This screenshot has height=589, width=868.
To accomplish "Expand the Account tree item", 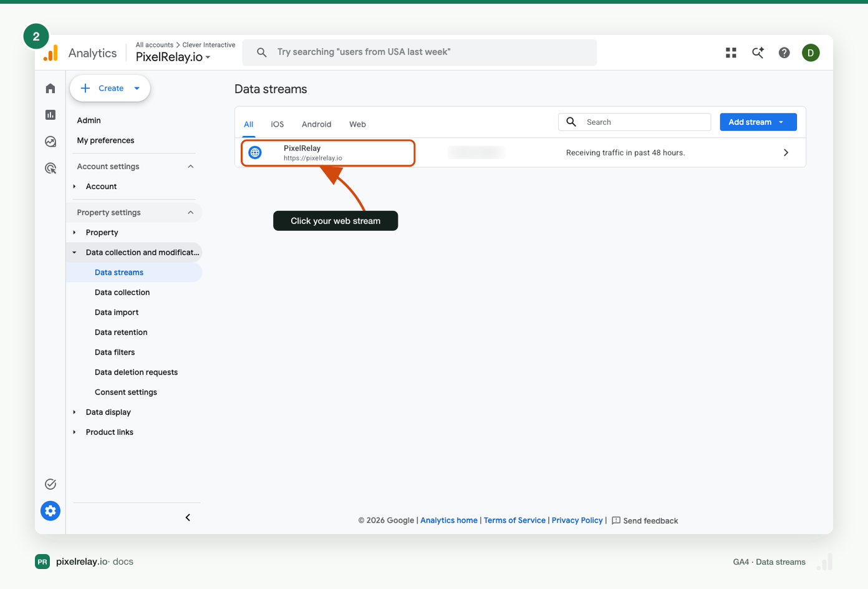I will [x=74, y=187].
